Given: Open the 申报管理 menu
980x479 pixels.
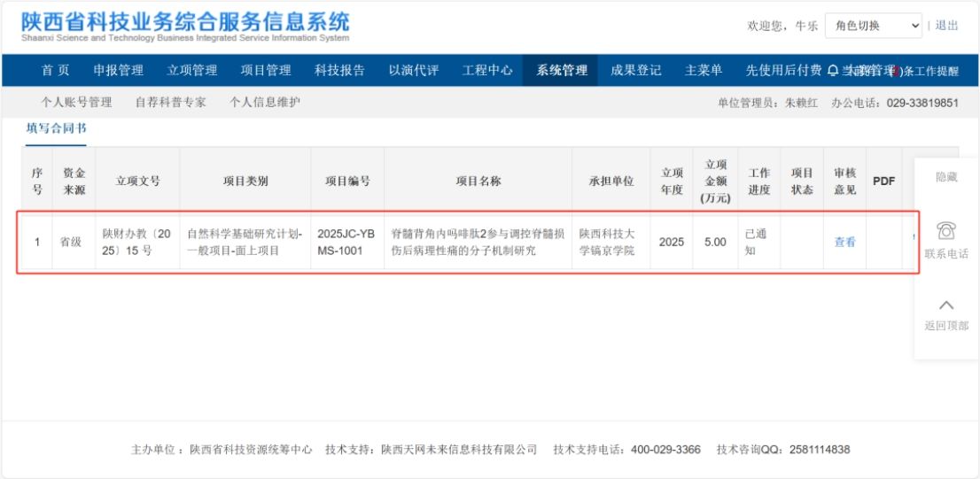Looking at the screenshot, I should (118, 71).
